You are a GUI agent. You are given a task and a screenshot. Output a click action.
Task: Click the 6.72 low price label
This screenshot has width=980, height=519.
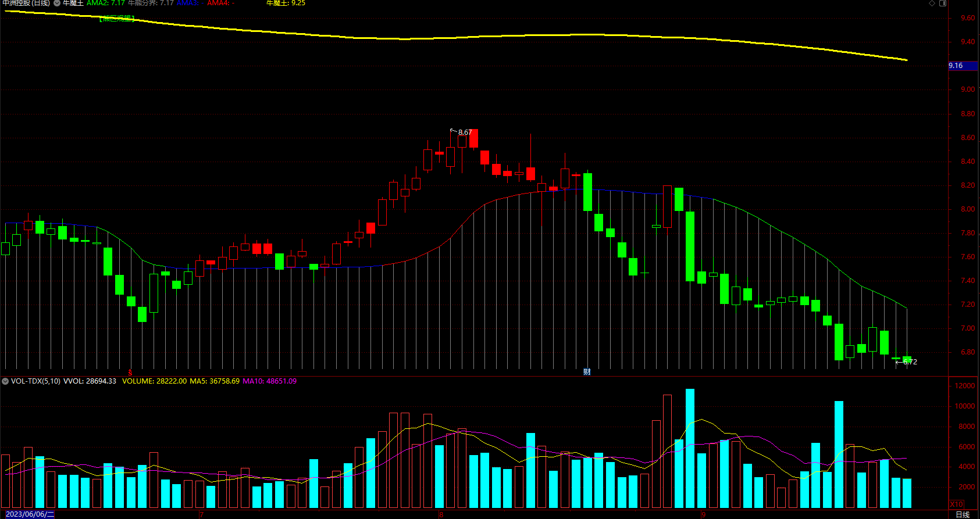tap(910, 361)
